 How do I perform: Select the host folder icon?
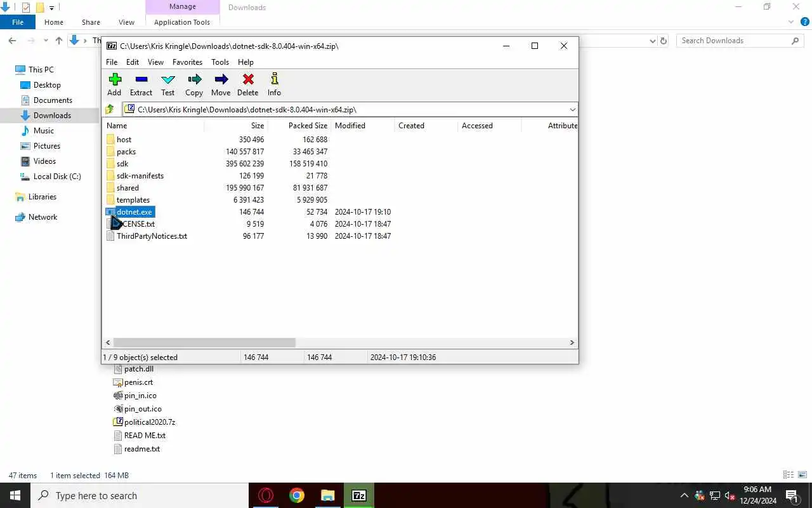click(x=110, y=139)
